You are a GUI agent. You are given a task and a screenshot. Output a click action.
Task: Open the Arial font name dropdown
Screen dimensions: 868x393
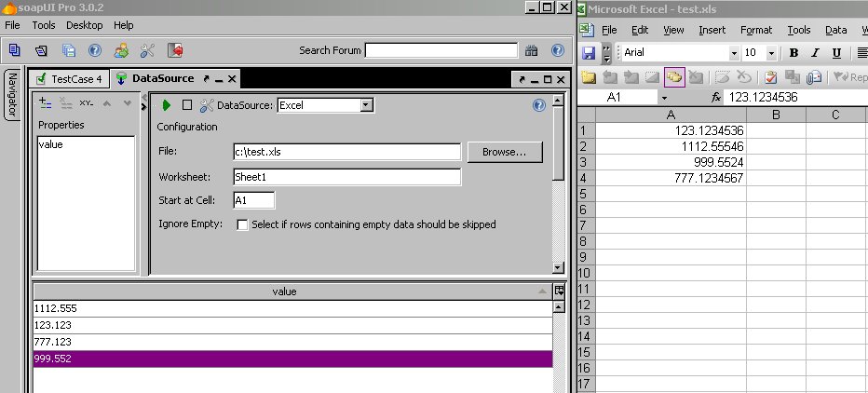pyautogui.click(x=734, y=53)
